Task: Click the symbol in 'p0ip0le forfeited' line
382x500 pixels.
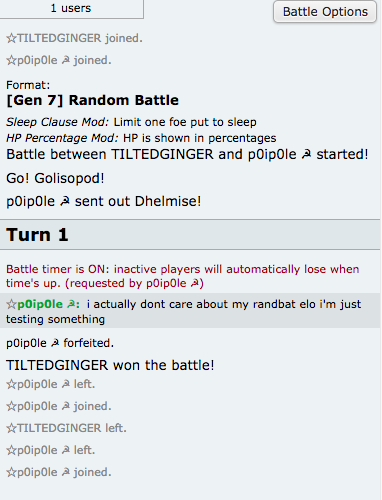Action: pyautogui.click(x=55, y=343)
